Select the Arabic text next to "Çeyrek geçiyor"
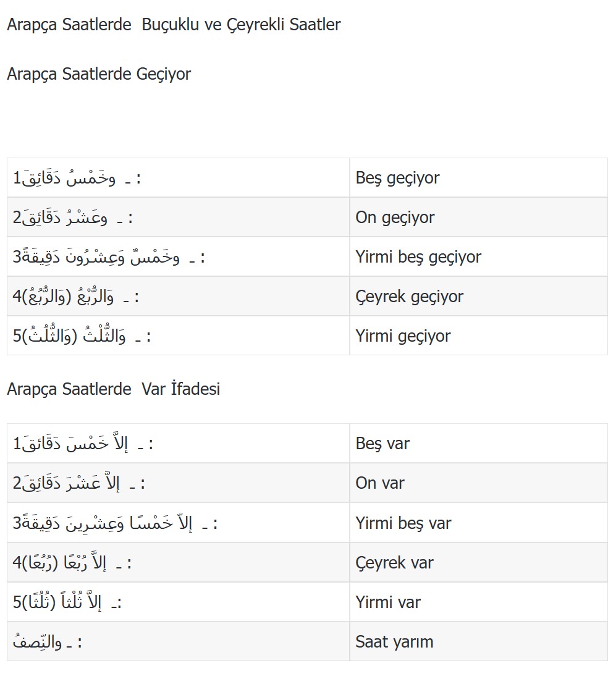The image size is (616, 684). [76, 297]
